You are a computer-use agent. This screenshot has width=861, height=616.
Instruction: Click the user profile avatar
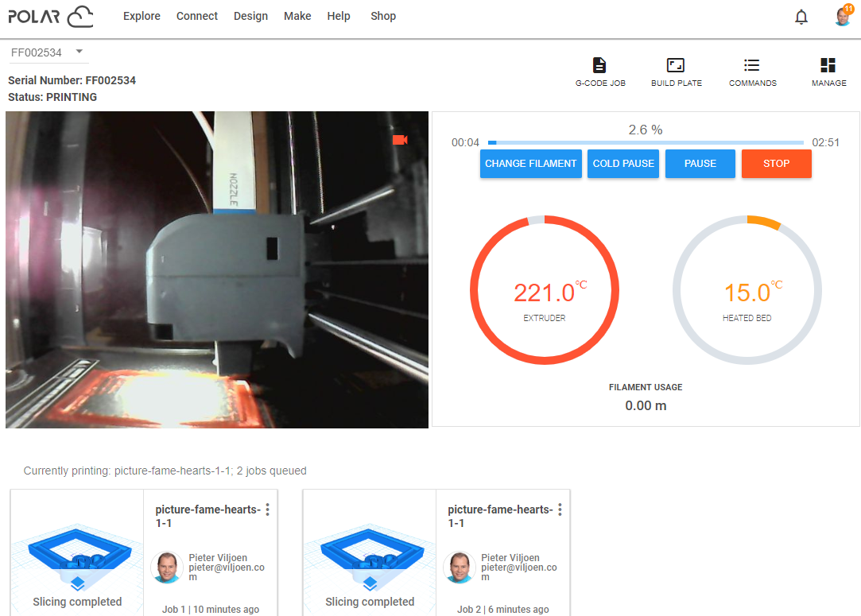coord(843,17)
